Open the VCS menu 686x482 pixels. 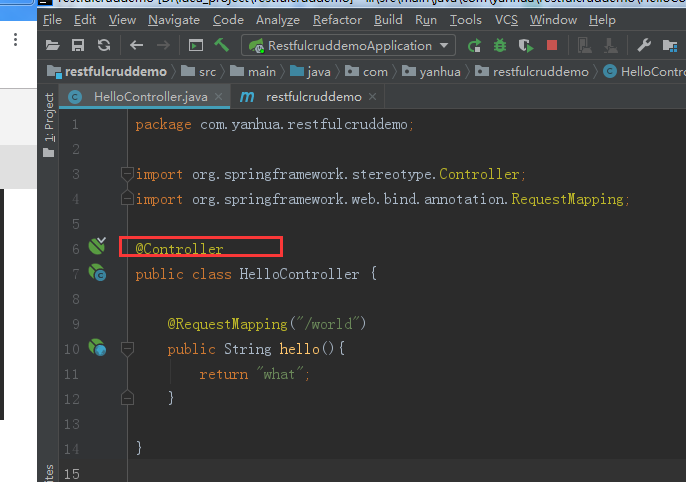(506, 20)
